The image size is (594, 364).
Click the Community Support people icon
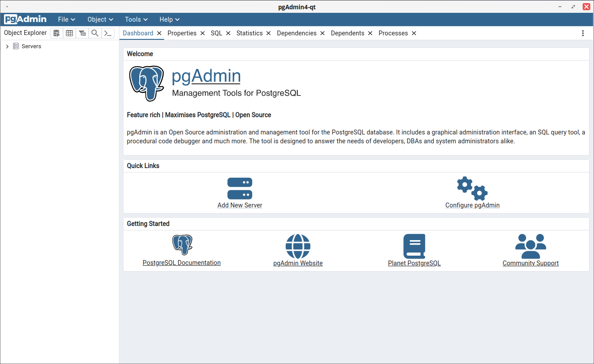531,246
